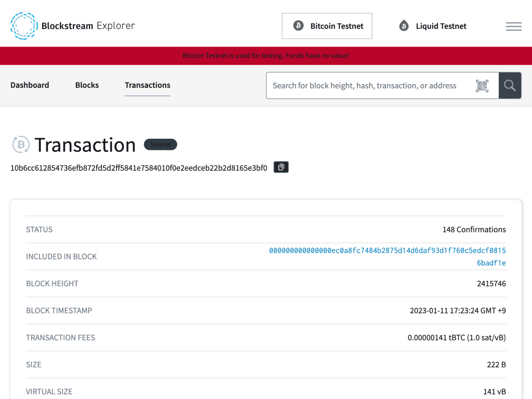Click the VIRTUAL SIZE label
532x399 pixels.
[49, 392]
